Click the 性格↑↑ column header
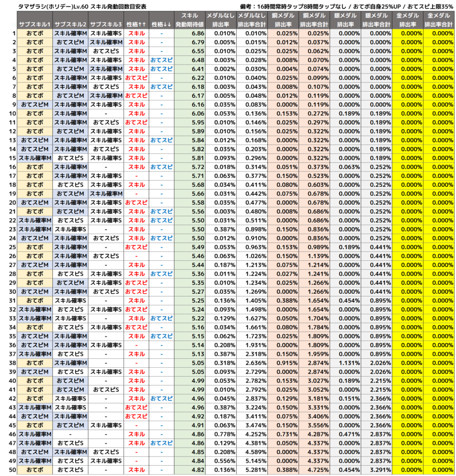The image size is (456, 476). [x=136, y=24]
